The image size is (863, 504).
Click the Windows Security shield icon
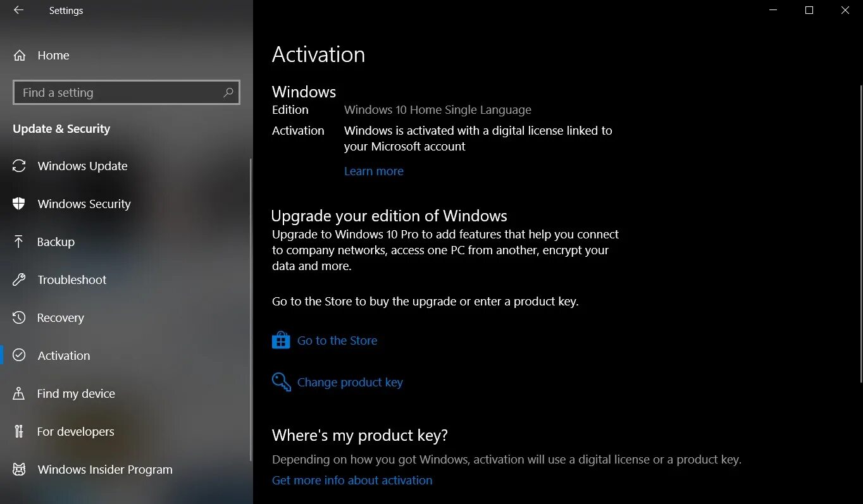click(x=19, y=204)
